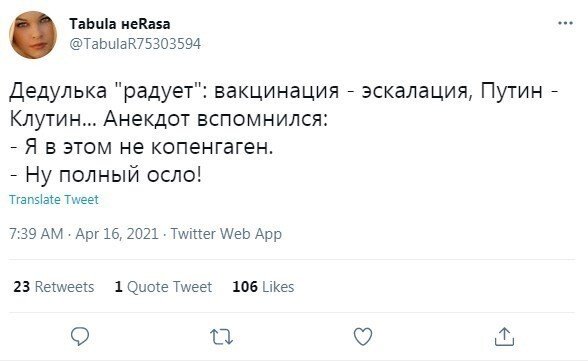Visit the @TabulaR75303594 handle
588x362 pixels.
(x=135, y=44)
